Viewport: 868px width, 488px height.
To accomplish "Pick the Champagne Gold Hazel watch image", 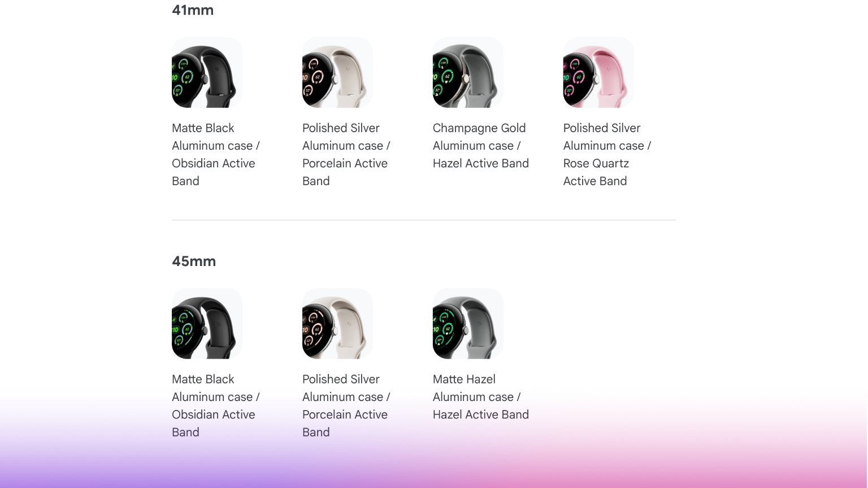I will click(468, 73).
